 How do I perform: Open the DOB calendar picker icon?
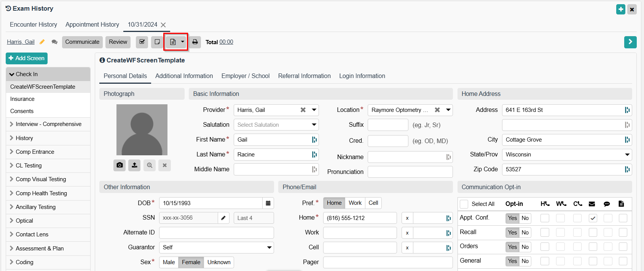pyautogui.click(x=268, y=203)
